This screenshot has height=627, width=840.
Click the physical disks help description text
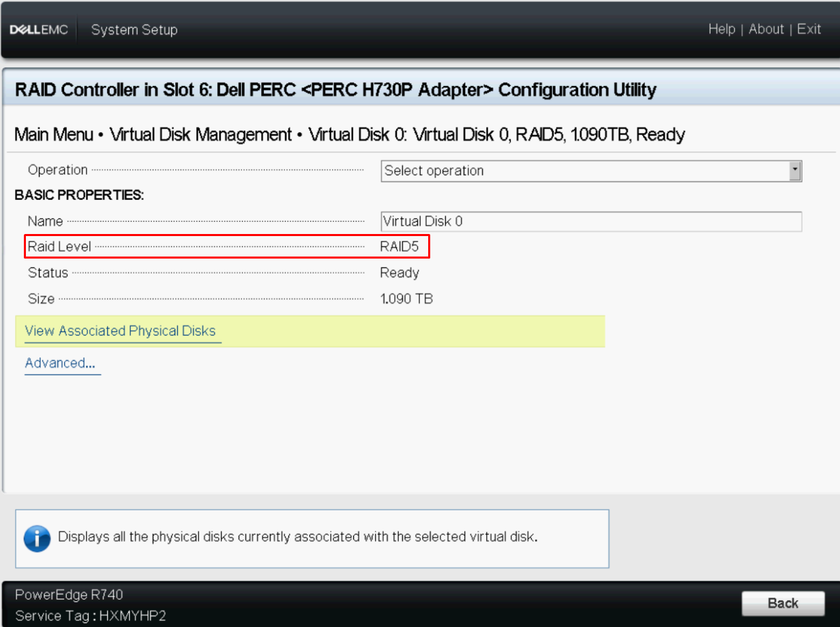(298, 537)
